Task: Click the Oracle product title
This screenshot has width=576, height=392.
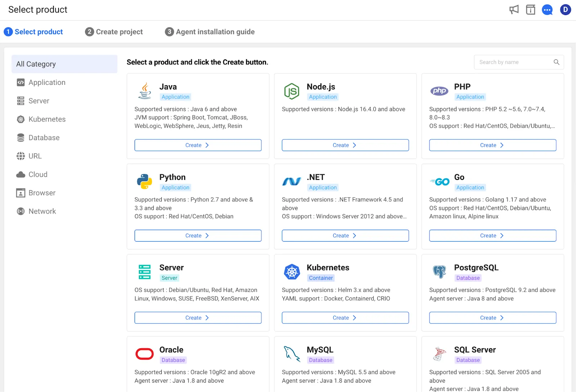Action: (171, 350)
